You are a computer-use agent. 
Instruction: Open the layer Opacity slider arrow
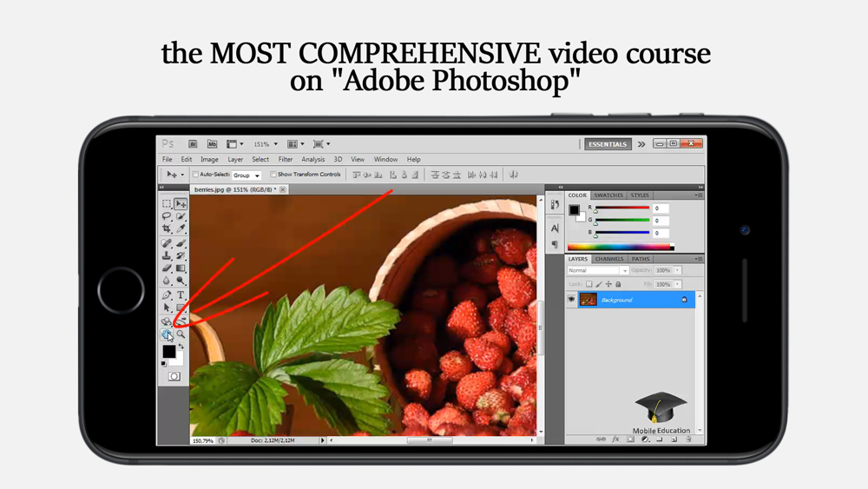(x=678, y=270)
